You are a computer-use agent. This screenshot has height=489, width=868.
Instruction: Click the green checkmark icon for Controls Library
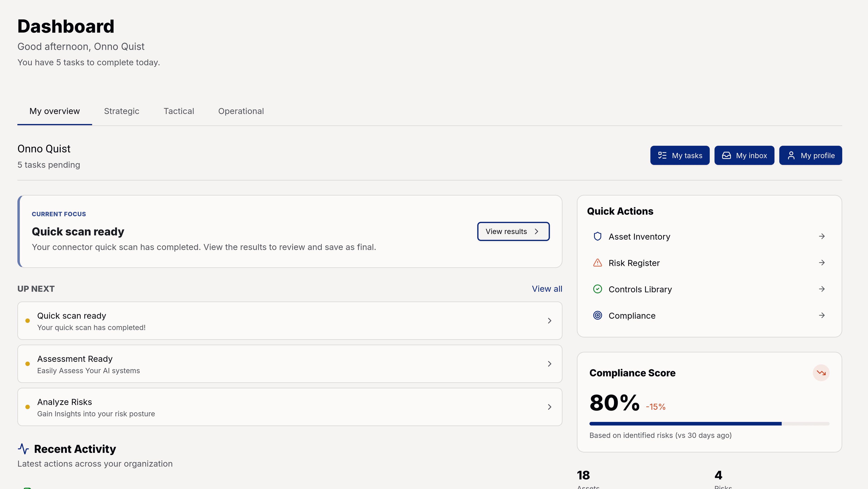coord(597,289)
